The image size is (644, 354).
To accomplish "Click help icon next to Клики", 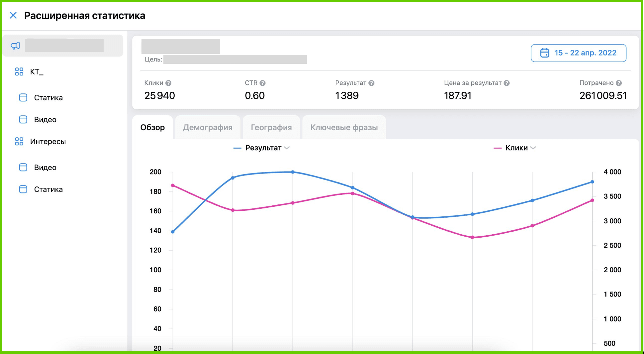I will click(x=168, y=83).
